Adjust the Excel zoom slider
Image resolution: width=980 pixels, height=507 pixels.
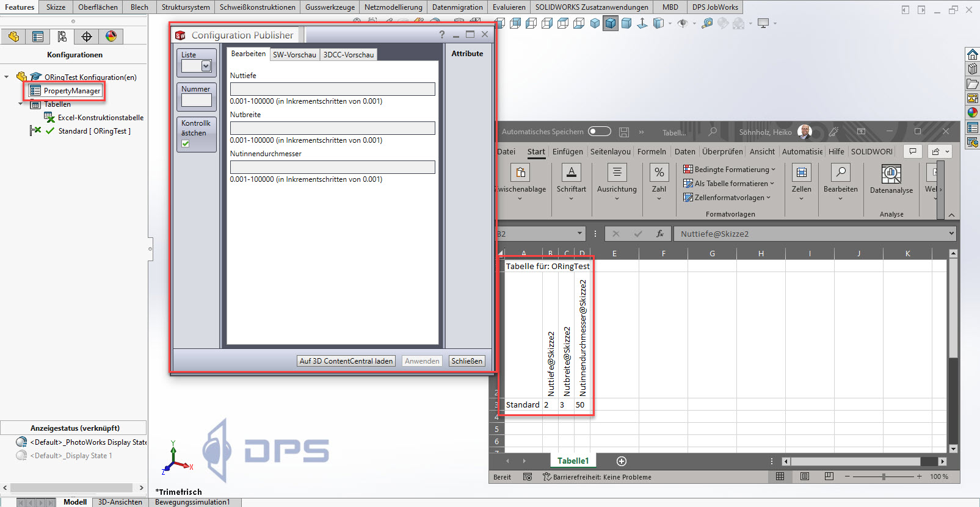884,476
